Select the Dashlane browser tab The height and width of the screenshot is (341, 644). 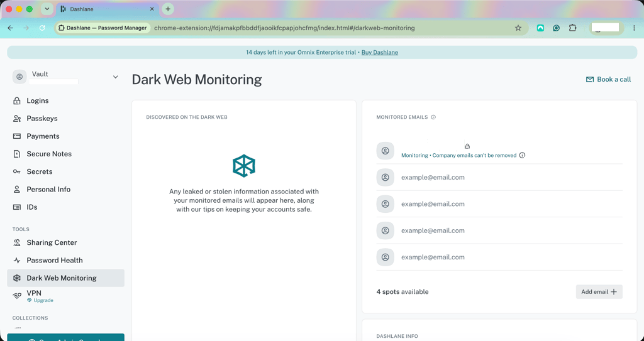pyautogui.click(x=107, y=9)
